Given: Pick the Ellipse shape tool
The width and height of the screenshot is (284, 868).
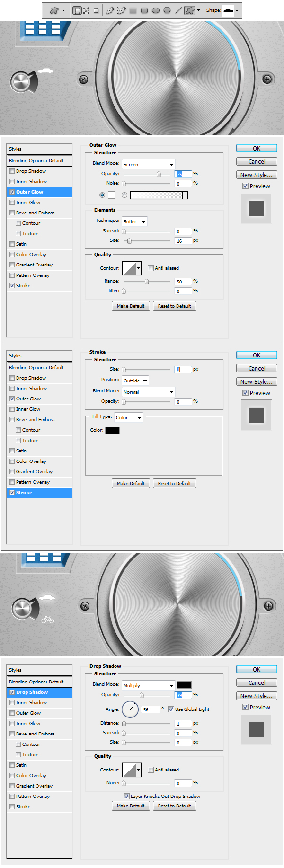Looking at the screenshot, I should [x=156, y=10].
